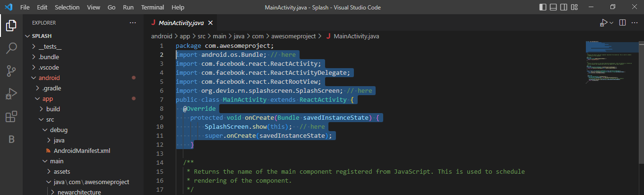The height and width of the screenshot is (195, 644).
Task: Open the Source Control view
Action: pyautogui.click(x=11, y=71)
